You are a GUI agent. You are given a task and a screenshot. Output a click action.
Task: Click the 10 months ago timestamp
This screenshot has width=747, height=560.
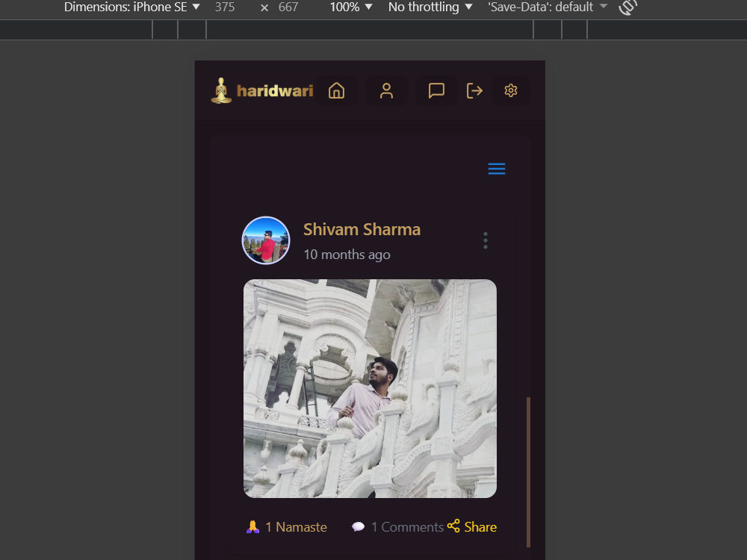click(x=347, y=255)
